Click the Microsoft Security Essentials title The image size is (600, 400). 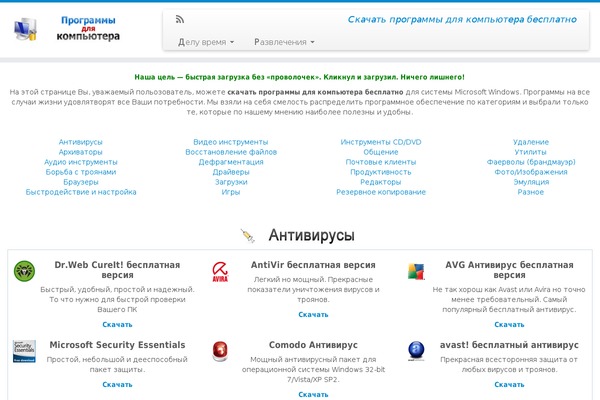[117, 345]
